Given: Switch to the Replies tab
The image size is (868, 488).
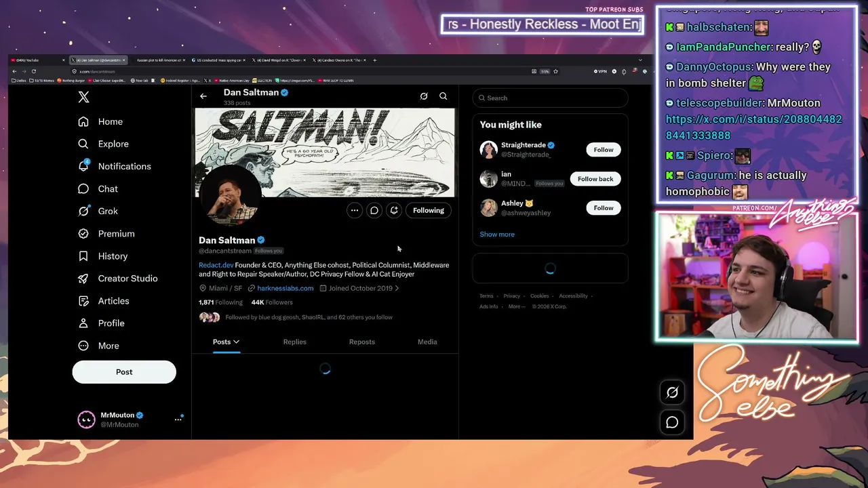Looking at the screenshot, I should pos(295,342).
